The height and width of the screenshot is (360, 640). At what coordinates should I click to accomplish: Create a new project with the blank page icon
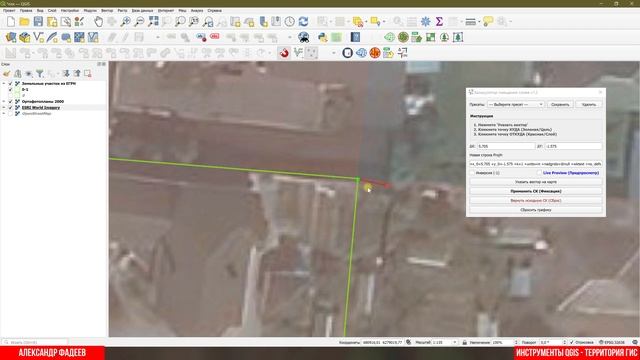click(11, 22)
